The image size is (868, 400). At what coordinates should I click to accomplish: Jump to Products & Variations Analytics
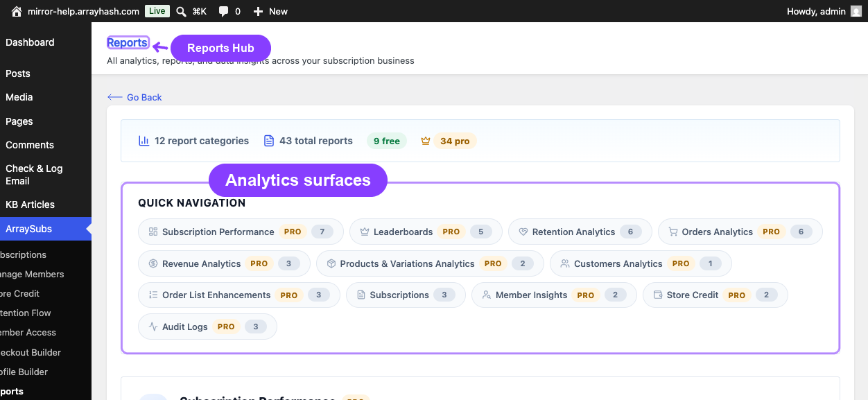(430, 263)
